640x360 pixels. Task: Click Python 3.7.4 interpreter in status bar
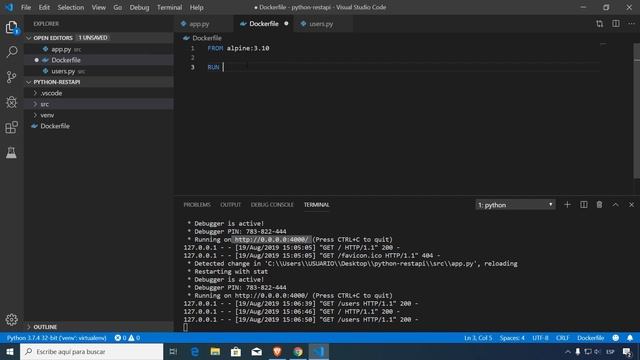(x=57, y=338)
